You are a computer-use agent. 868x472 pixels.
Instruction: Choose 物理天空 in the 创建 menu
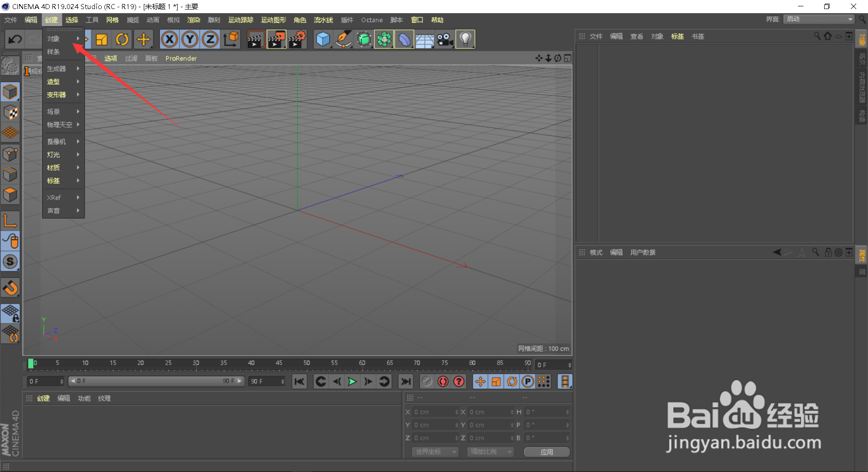[63, 125]
